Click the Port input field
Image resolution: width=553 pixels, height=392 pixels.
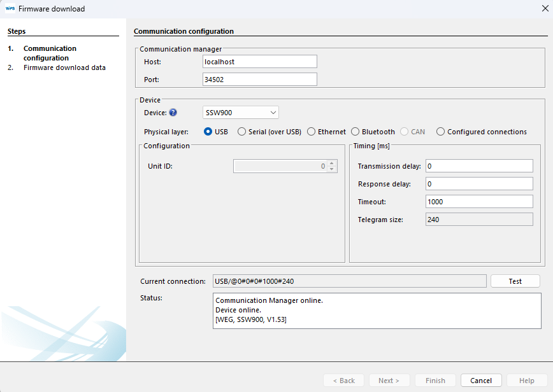[259, 80]
